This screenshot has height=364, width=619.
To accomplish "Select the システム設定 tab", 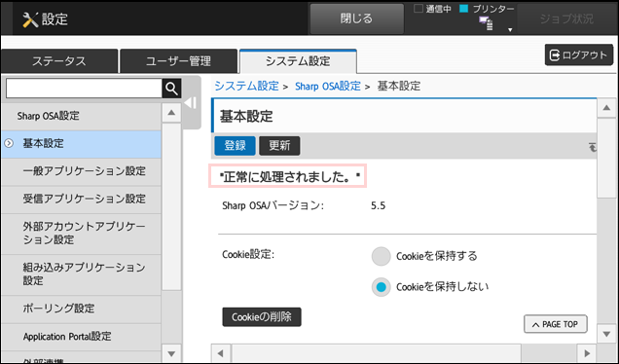I will (298, 61).
